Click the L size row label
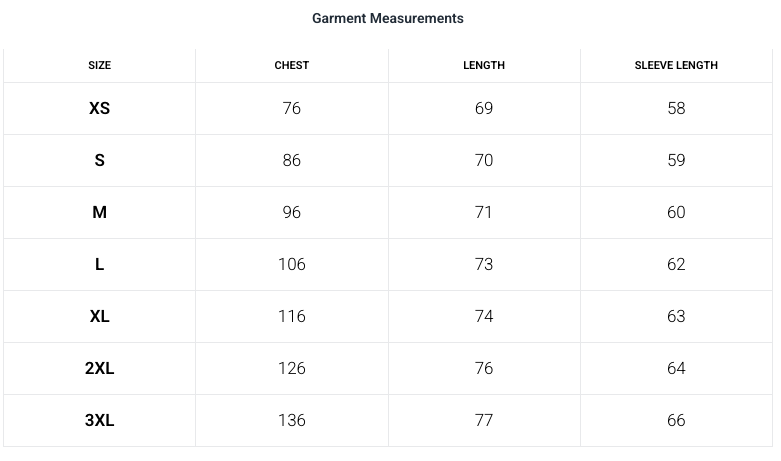The image size is (781, 461). tap(100, 264)
